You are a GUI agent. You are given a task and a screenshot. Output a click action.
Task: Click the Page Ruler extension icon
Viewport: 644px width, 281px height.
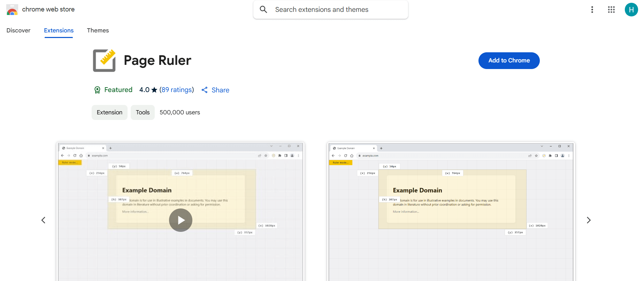[x=104, y=61]
